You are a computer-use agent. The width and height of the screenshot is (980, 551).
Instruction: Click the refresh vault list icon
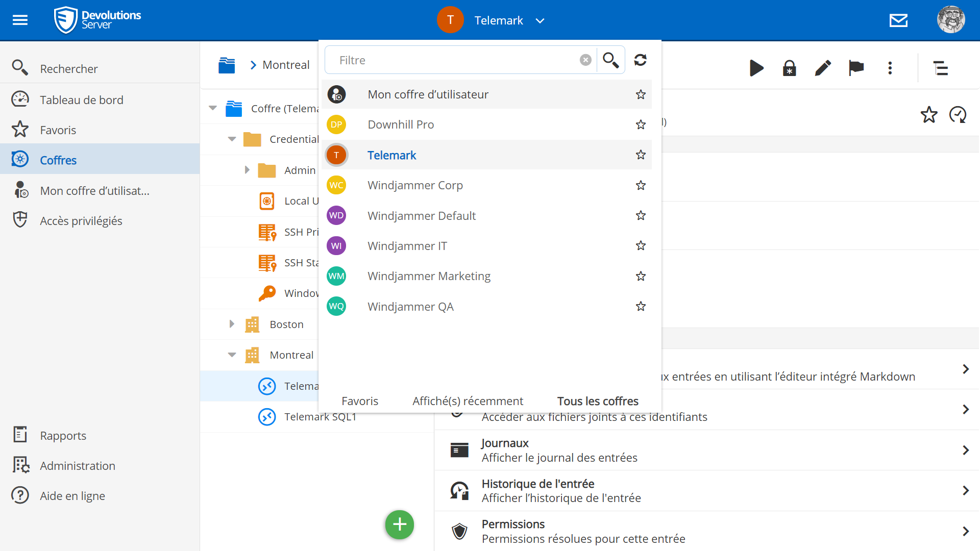point(640,60)
